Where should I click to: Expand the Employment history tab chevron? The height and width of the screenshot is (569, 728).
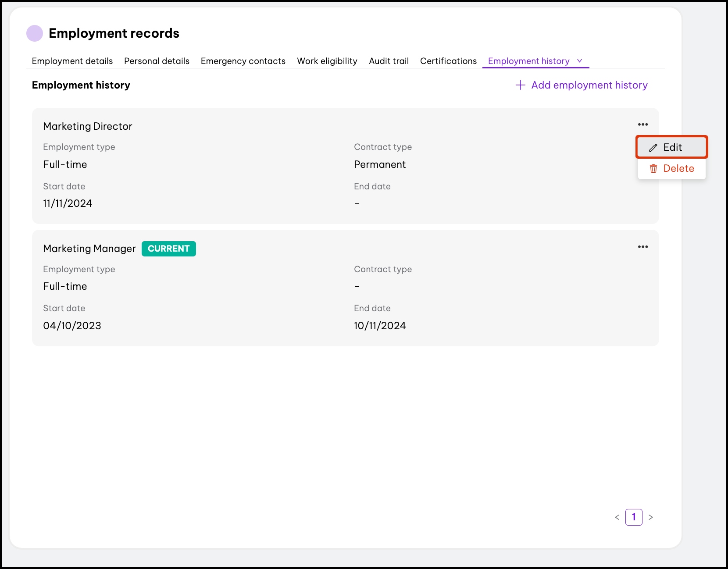(x=579, y=61)
